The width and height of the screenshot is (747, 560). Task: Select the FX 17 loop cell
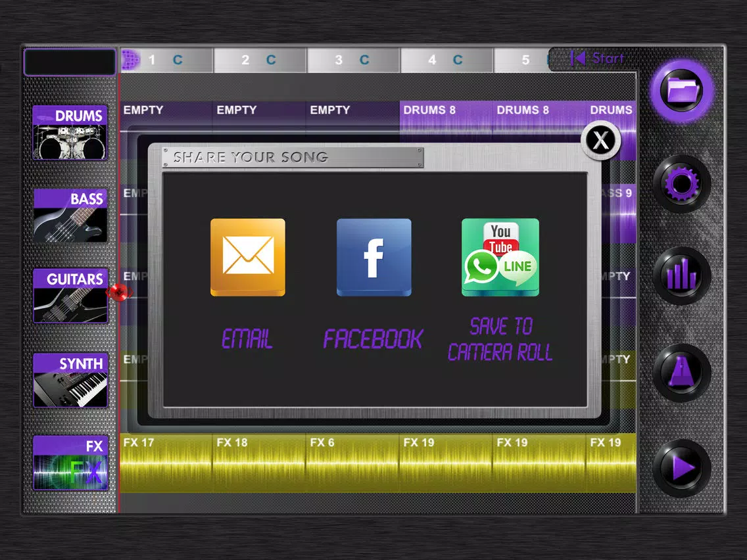(x=166, y=463)
